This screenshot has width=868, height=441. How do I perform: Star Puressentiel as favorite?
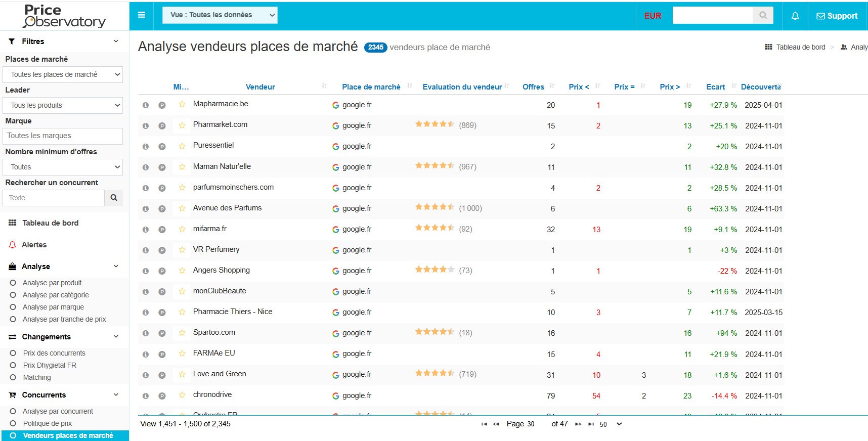[182, 146]
